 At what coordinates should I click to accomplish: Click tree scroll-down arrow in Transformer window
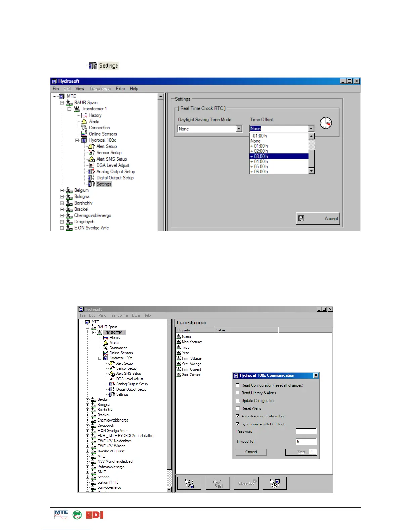coord(169,490)
